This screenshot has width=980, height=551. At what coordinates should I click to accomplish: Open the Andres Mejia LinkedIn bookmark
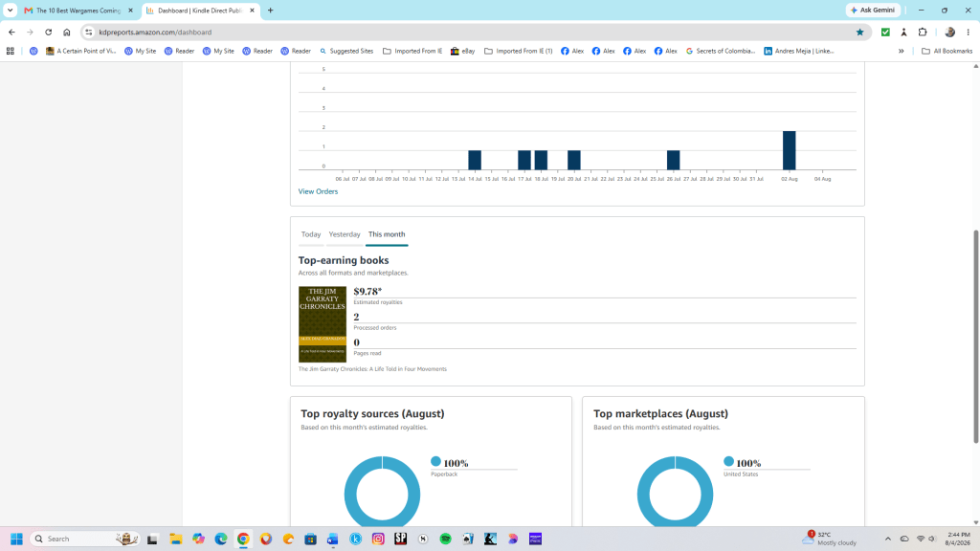pyautogui.click(x=799, y=52)
